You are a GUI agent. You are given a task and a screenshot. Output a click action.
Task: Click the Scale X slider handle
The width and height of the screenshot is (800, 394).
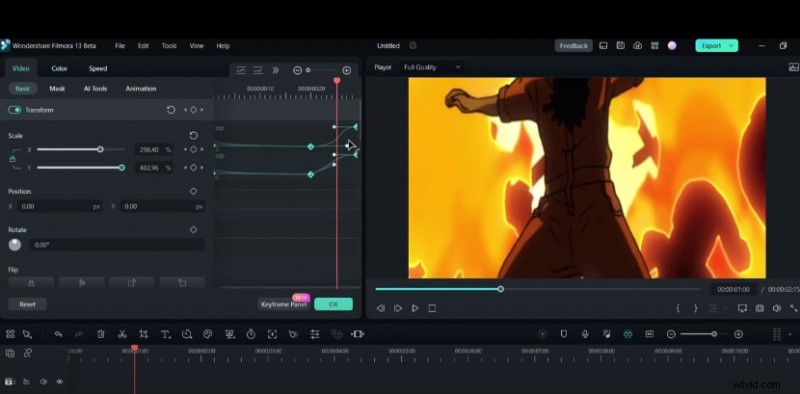101,150
